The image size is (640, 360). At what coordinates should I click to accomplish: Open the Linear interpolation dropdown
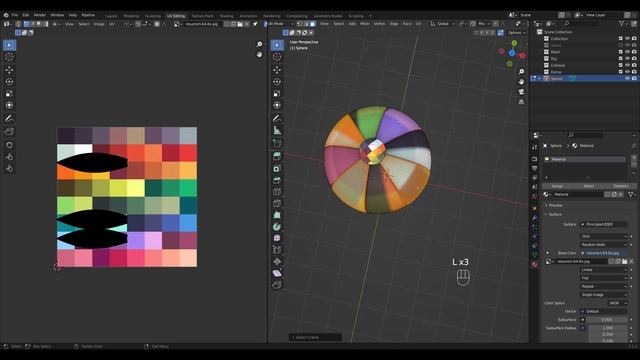604,270
